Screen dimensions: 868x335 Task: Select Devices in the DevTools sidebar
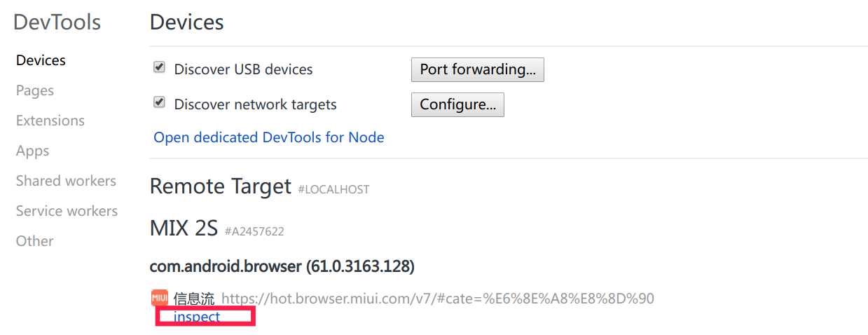41,60
